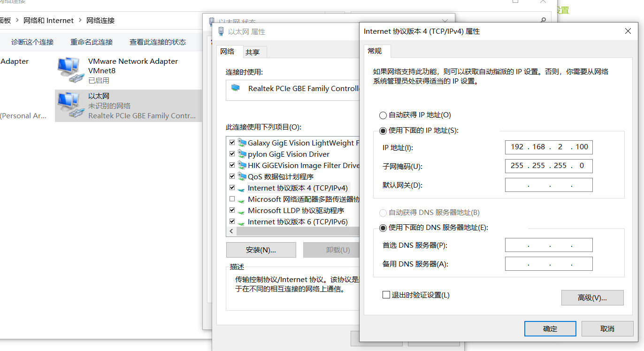Close the TCP/IPv4 属性 dialog

coord(628,31)
